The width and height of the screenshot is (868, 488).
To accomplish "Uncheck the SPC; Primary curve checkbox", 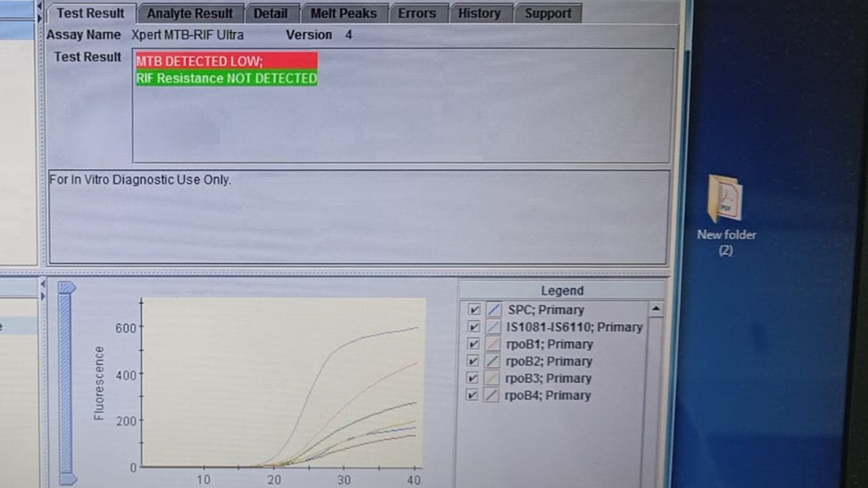I will click(x=474, y=310).
